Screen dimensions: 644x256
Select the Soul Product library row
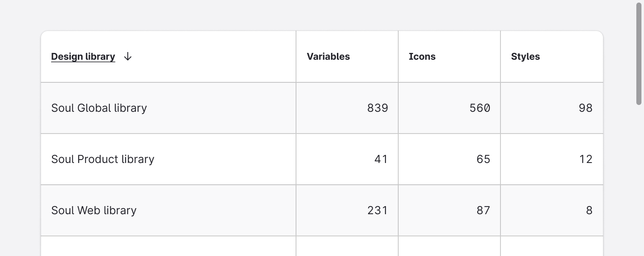(103, 159)
